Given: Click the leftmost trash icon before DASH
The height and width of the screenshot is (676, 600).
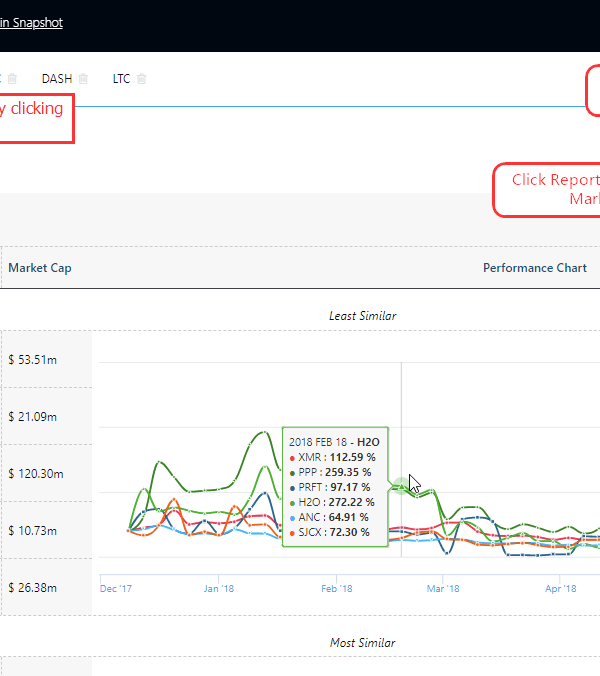Looking at the screenshot, I should point(11,79).
